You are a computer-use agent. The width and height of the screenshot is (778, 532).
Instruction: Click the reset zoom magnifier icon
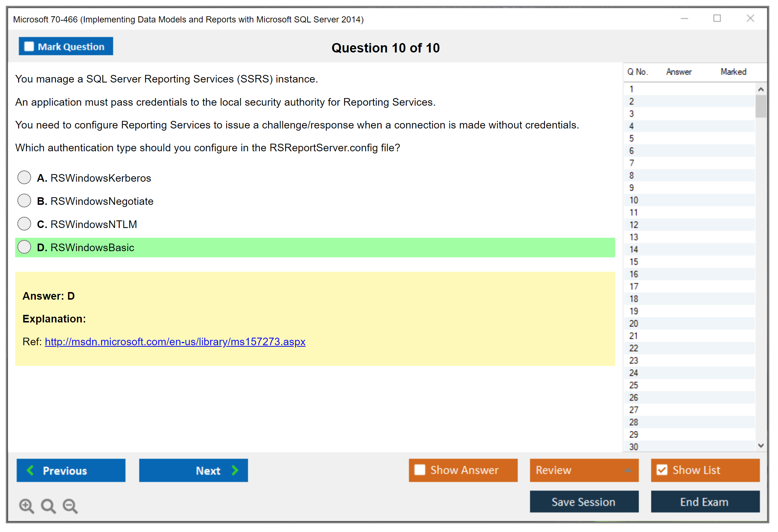(48, 506)
